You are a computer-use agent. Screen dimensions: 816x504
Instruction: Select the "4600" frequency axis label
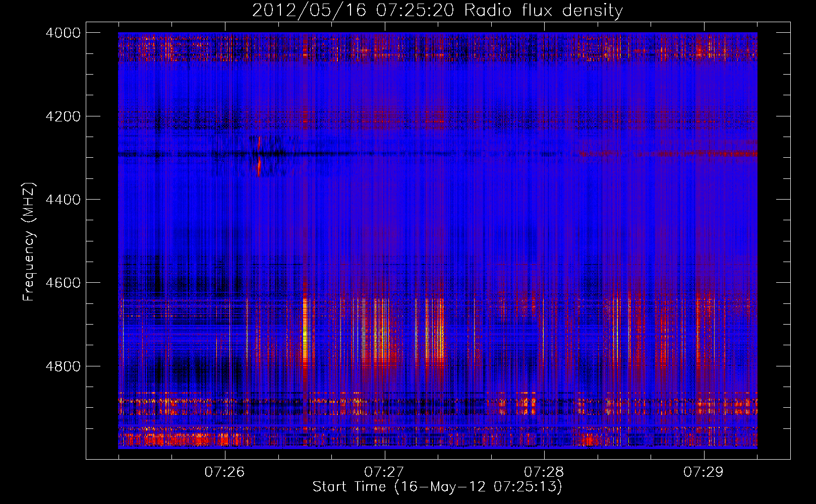click(63, 283)
